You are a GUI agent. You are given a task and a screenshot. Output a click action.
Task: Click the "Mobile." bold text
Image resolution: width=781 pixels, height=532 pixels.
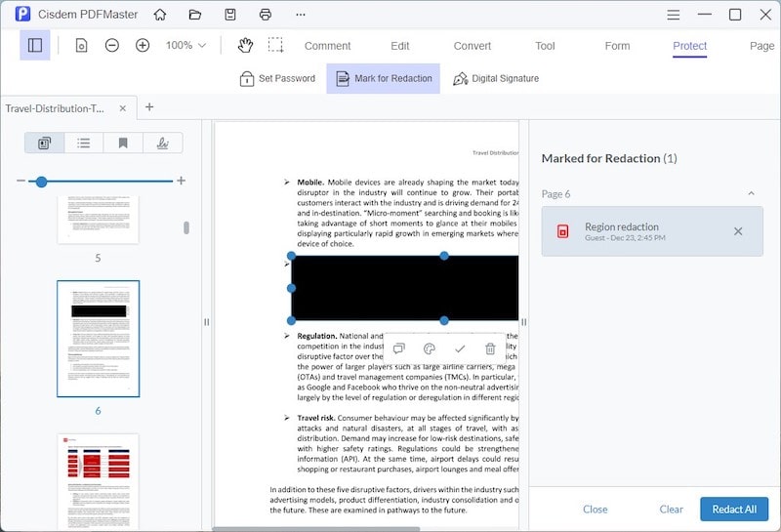[310, 183]
